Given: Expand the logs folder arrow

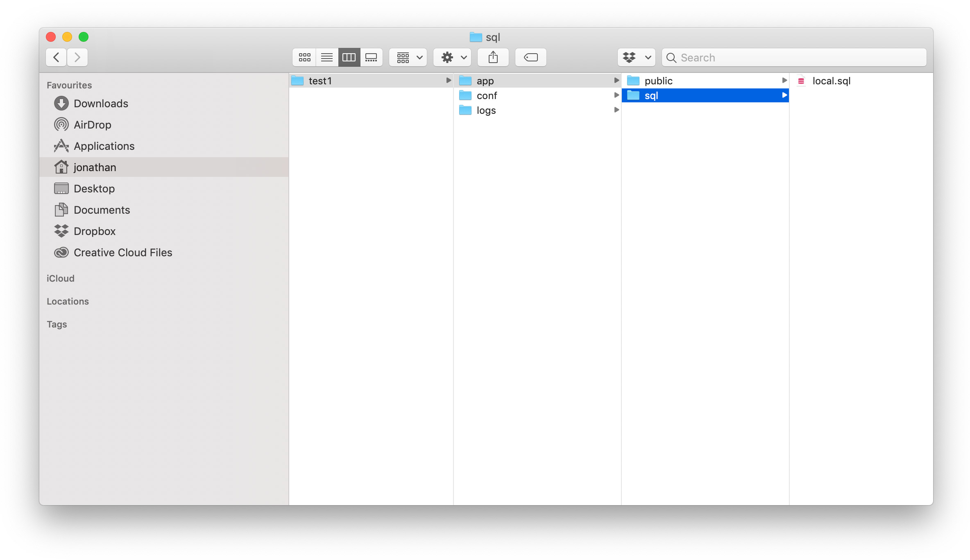Looking at the screenshot, I should 615,110.
